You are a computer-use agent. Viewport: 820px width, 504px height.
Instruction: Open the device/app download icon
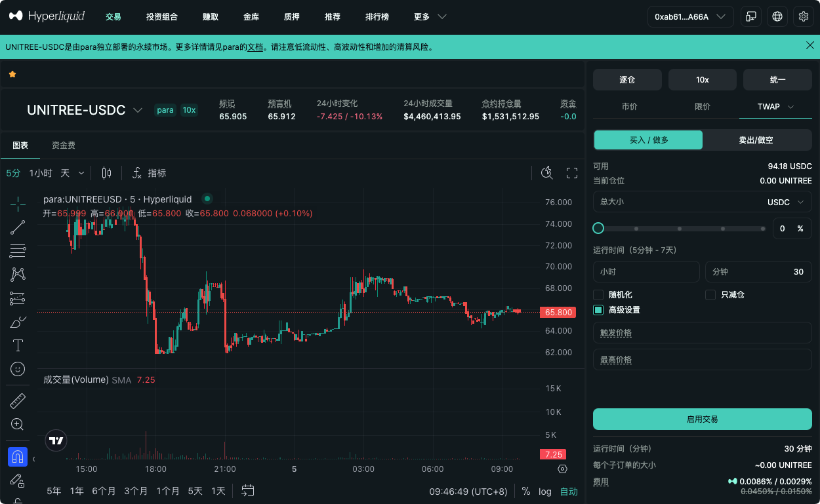[x=750, y=17]
